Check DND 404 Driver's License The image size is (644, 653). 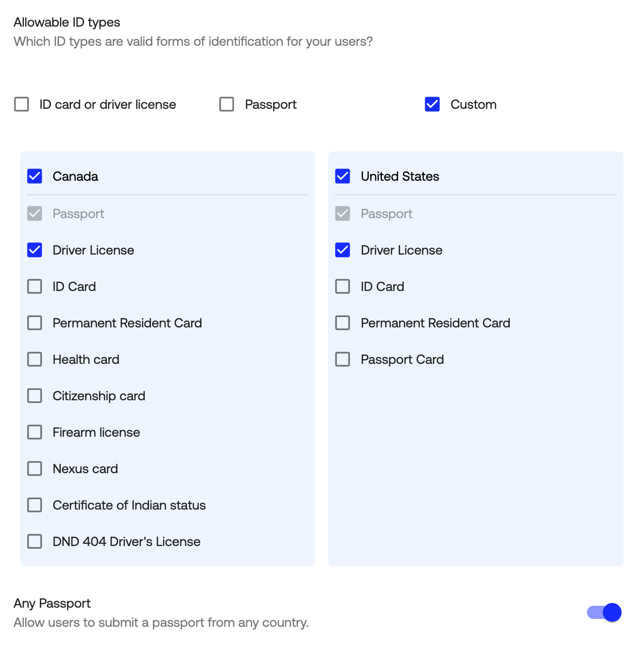(35, 541)
